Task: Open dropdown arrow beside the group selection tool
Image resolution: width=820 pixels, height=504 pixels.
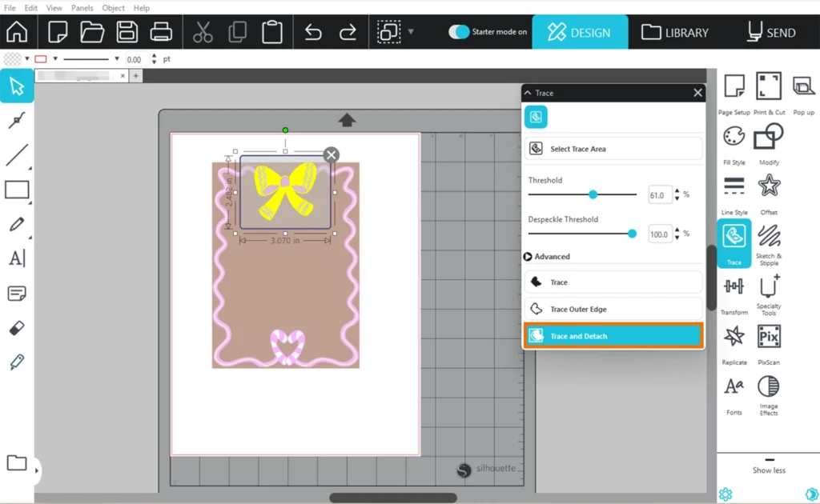Action: coord(411,32)
